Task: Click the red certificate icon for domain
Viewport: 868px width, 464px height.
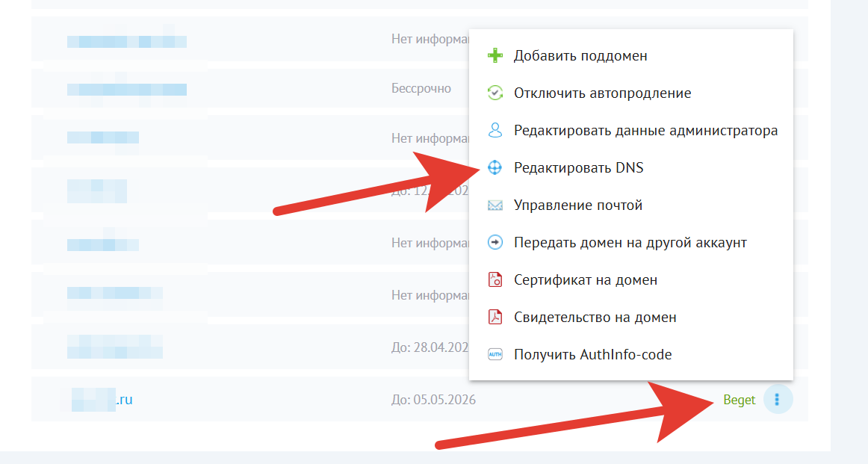Action: (x=495, y=280)
